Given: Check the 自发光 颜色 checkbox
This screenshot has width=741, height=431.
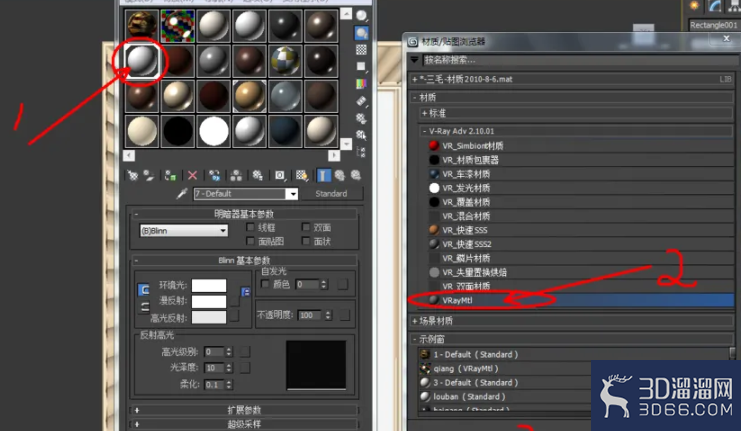Looking at the screenshot, I should click(x=265, y=284).
